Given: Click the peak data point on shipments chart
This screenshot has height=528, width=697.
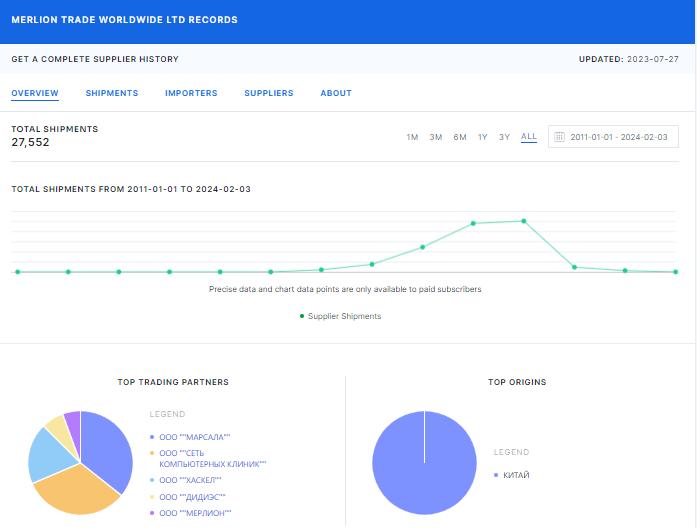Looking at the screenshot, I should pyautogui.click(x=524, y=221).
